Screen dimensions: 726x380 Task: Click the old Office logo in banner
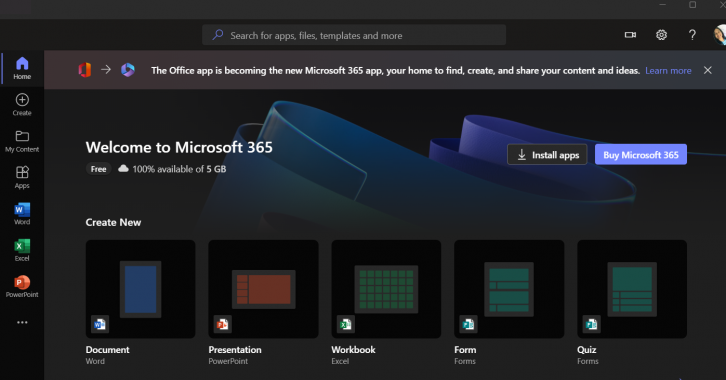point(85,70)
